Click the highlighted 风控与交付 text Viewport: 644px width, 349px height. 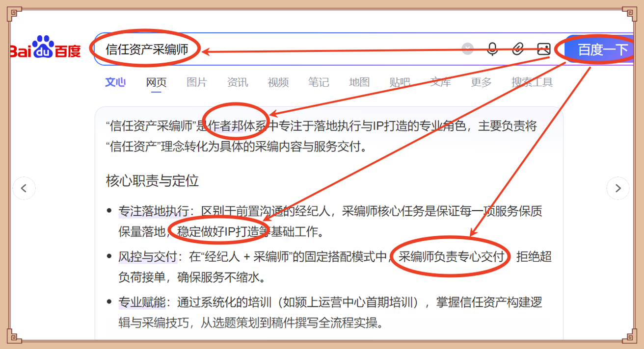coord(148,257)
